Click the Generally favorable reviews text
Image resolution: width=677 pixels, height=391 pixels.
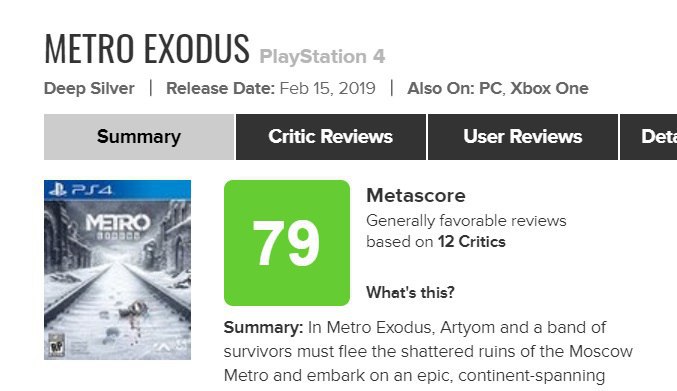coord(466,221)
